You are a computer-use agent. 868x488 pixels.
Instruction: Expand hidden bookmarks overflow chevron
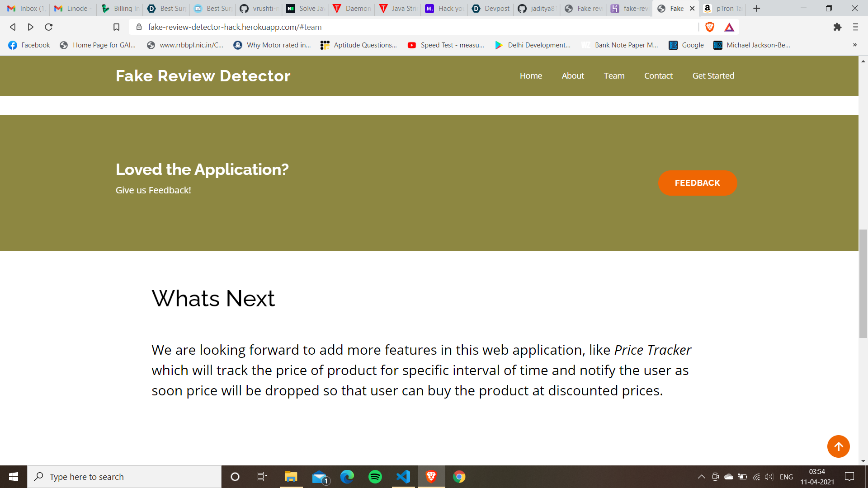click(854, 45)
